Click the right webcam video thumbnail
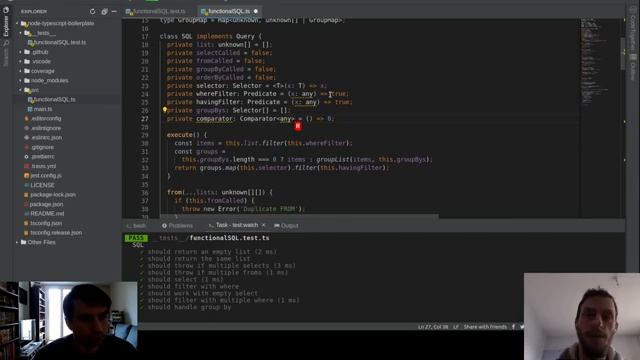Image resolution: width=640 pixels, height=360 pixels. coord(582,316)
